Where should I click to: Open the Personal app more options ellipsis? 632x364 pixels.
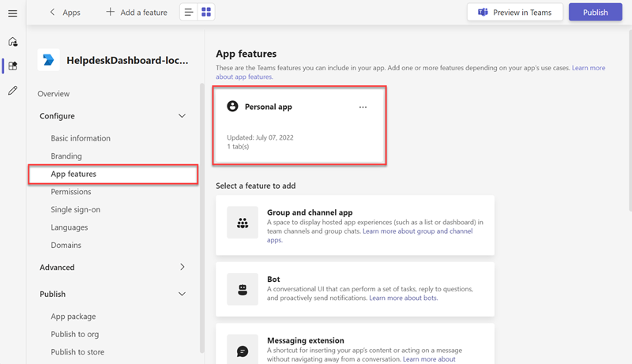[x=363, y=107]
